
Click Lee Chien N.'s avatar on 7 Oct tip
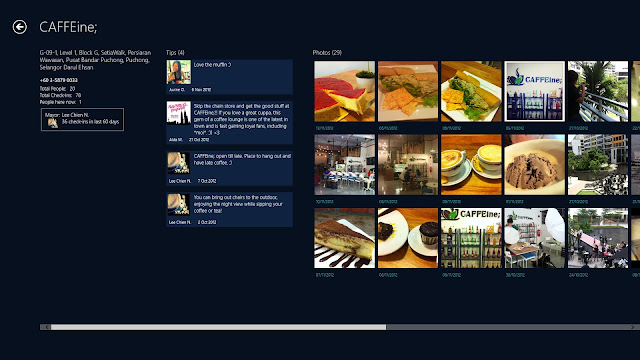tap(178, 163)
